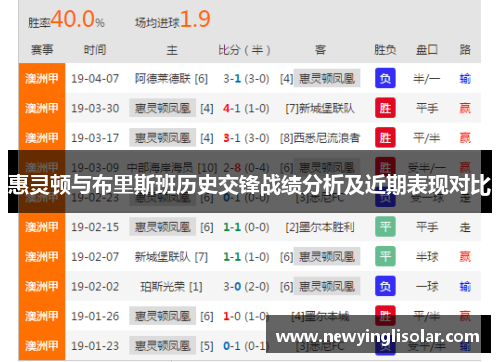Click the 平 badge in the 19-02-07 row
This screenshot has height=362, width=500.
(x=385, y=257)
